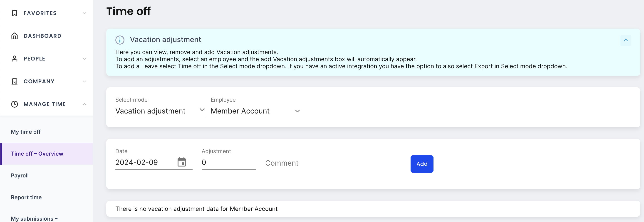
Task: Expand the People sidebar section
Action: (84, 59)
